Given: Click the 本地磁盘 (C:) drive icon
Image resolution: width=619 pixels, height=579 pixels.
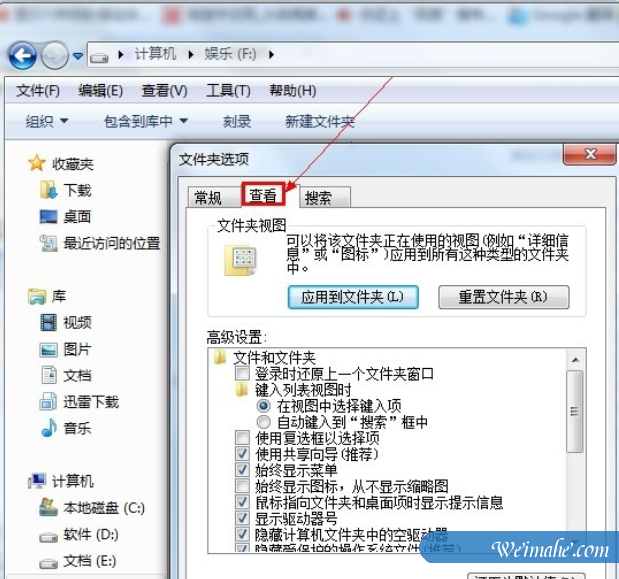Looking at the screenshot, I should [48, 507].
